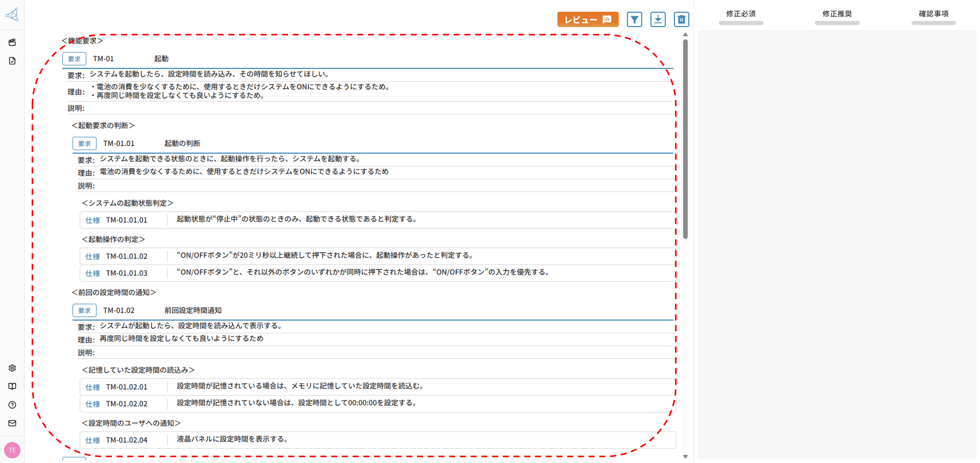980x463 pixels.
Task: Click the progress bar under 修正必須
Action: click(x=741, y=23)
